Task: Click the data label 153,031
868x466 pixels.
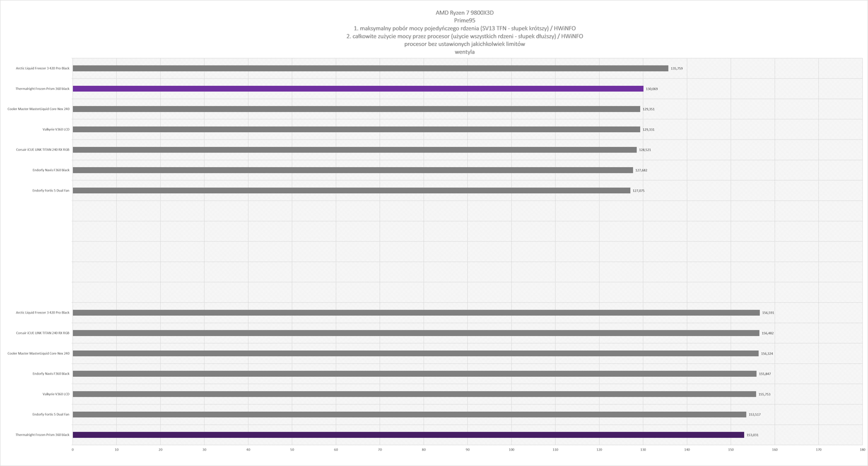Action: point(752,435)
